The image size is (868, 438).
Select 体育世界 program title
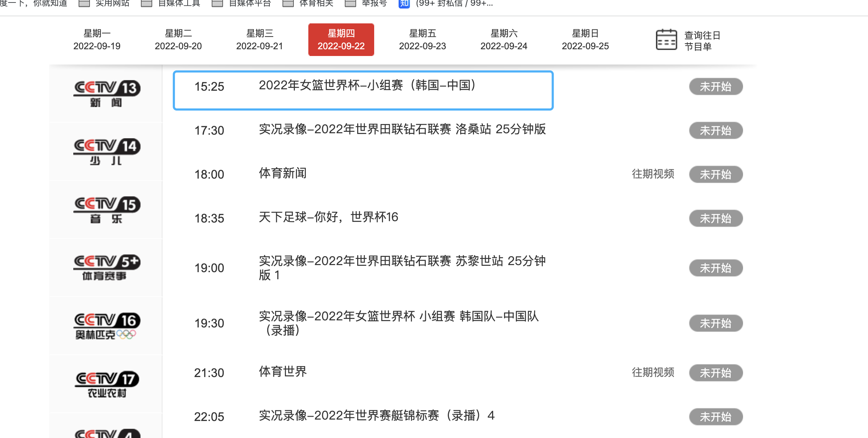283,372
